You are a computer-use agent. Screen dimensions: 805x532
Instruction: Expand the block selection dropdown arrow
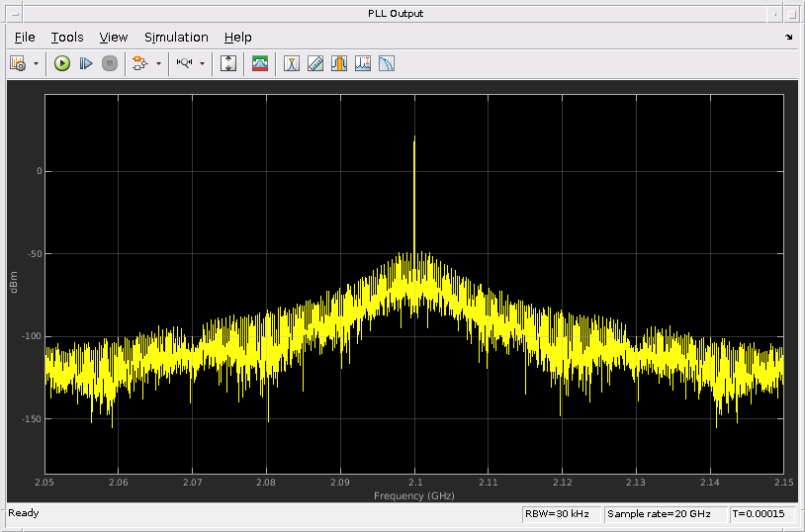point(158,63)
